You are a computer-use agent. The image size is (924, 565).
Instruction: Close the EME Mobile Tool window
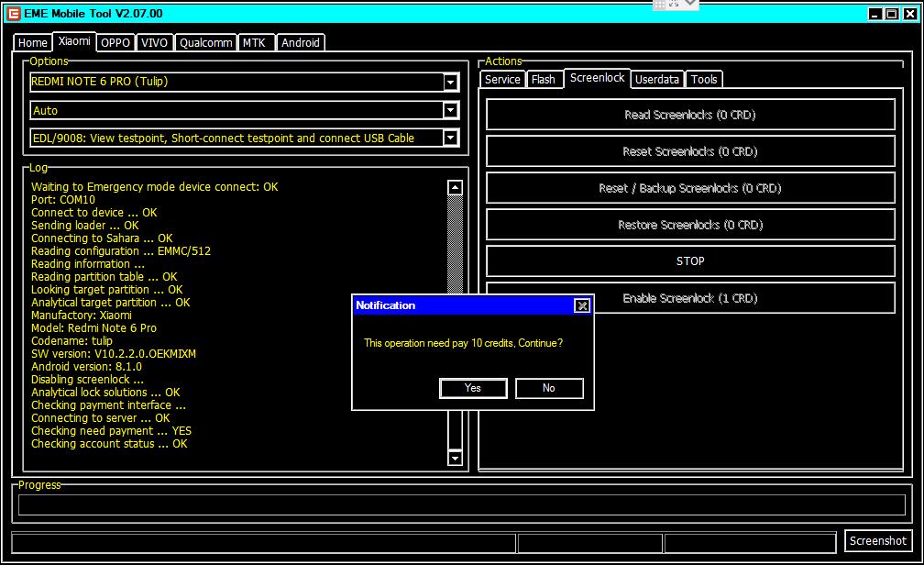coord(910,14)
